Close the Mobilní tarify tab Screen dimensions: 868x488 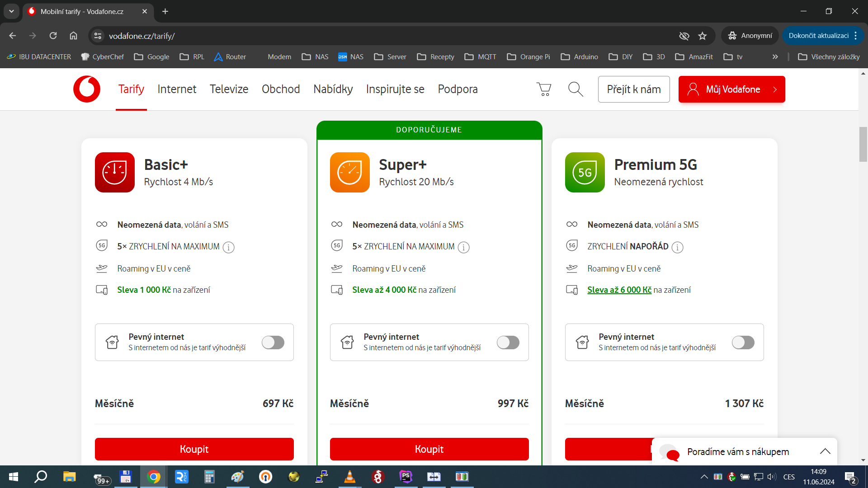[x=145, y=11]
